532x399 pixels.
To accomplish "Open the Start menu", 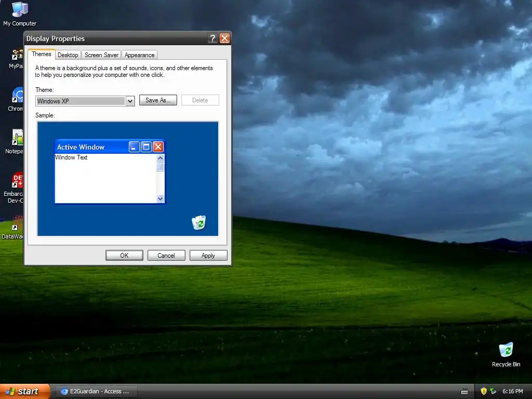I will point(25,391).
